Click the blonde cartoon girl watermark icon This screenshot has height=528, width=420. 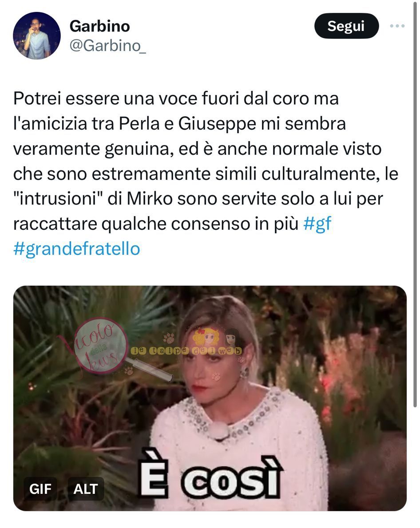pyautogui.click(x=206, y=337)
